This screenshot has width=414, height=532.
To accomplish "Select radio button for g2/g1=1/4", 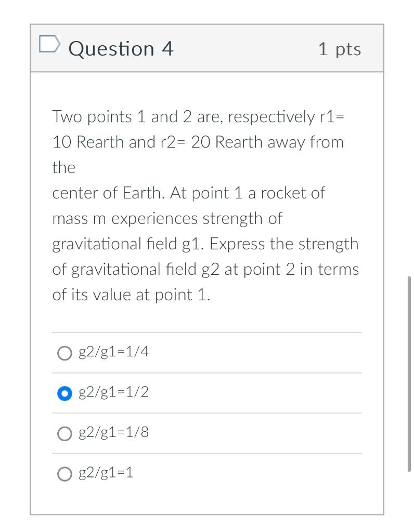I will [x=64, y=353].
